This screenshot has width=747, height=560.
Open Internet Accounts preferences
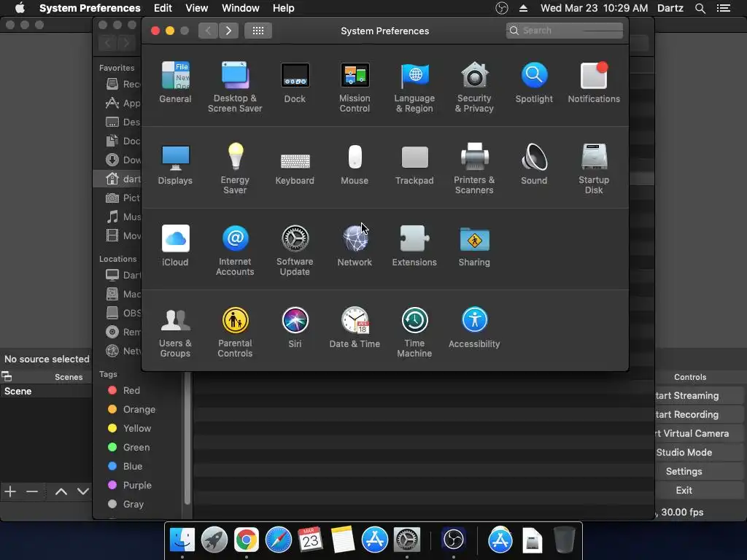pos(235,251)
